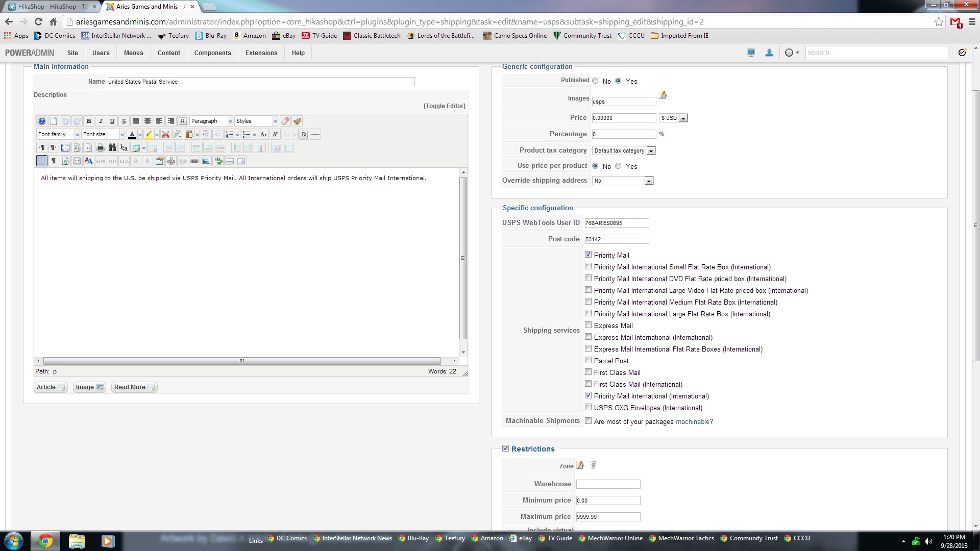Click the print icon in editor
This screenshot has height=551, width=980.
(x=101, y=147)
